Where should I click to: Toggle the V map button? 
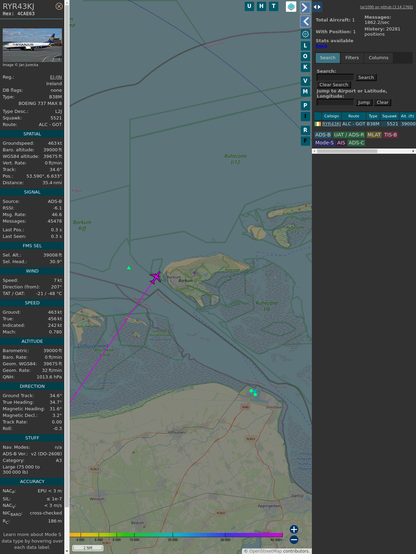coord(305,81)
